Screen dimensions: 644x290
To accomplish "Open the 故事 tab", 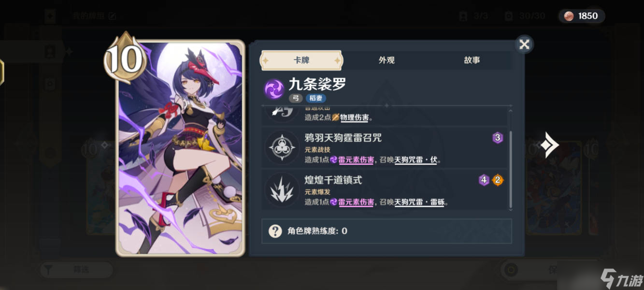I will [472, 60].
